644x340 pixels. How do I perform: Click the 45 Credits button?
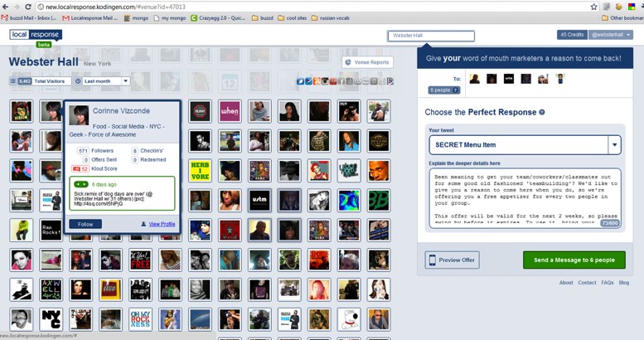point(572,35)
